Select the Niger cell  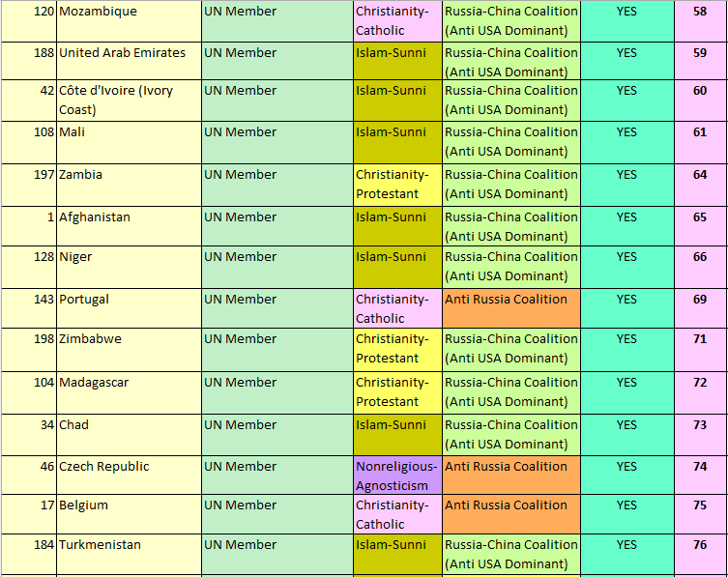130,268
